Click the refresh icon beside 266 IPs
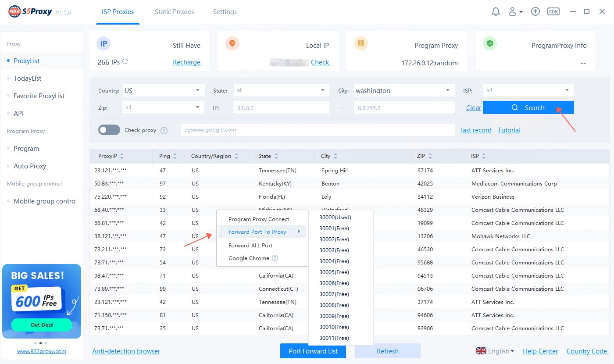Screen dimensions: 614x364 125,62
